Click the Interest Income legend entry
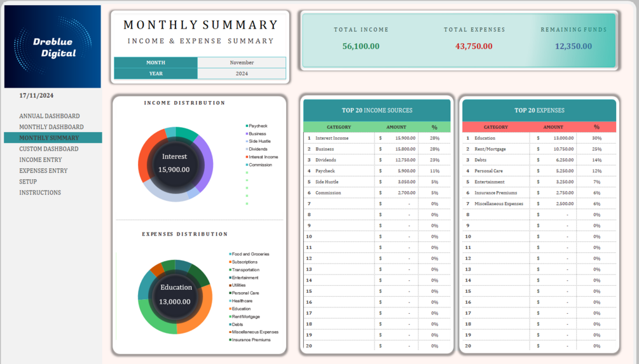 [x=262, y=157]
